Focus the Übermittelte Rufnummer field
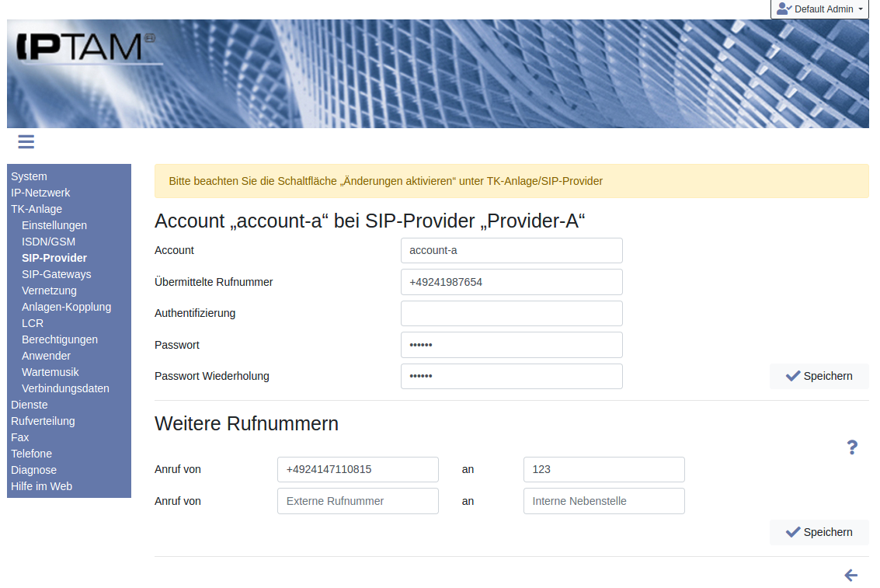The image size is (880, 588). (x=511, y=282)
